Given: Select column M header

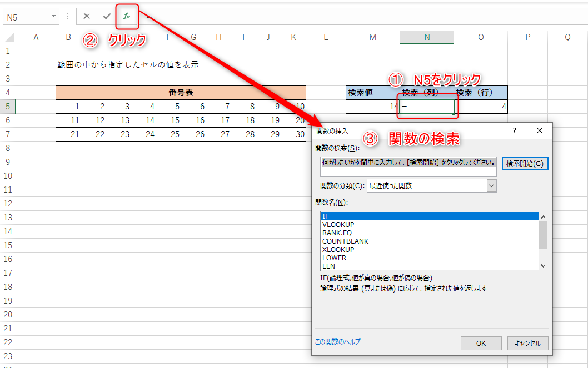Looking at the screenshot, I should 373,37.
